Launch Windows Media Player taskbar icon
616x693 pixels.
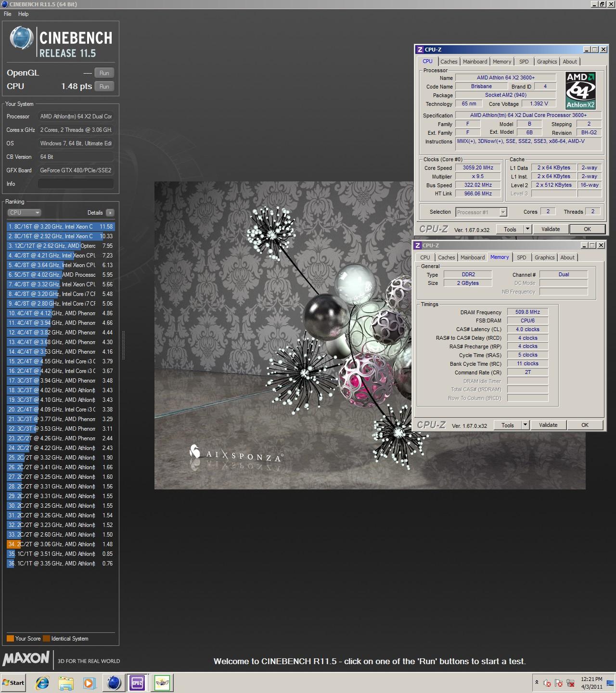pyautogui.click(x=89, y=682)
